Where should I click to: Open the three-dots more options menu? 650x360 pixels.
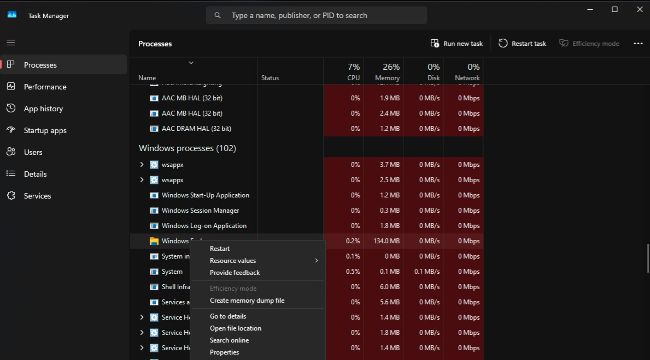638,44
